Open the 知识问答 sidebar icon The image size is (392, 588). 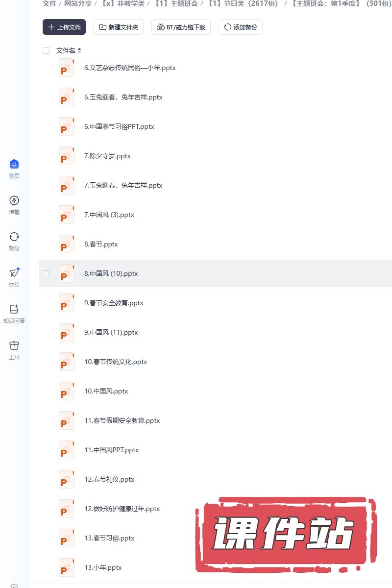tap(14, 314)
